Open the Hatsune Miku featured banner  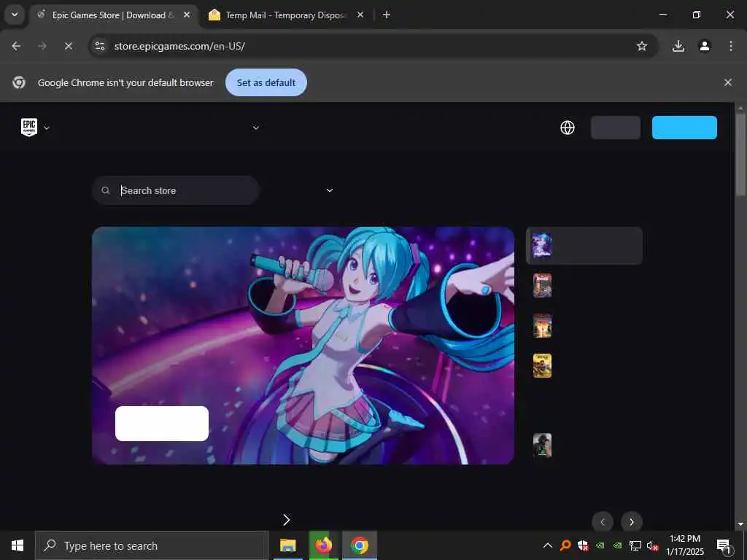303,345
